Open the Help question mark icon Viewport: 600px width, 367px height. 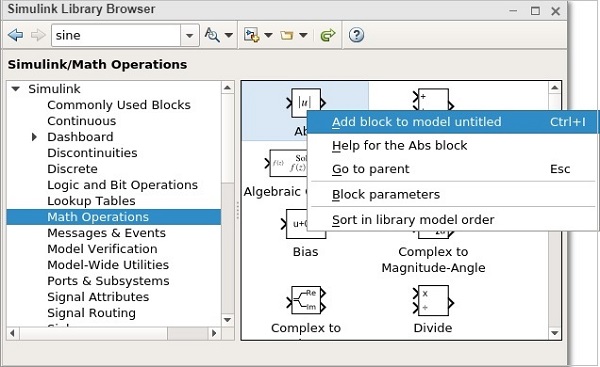pyautogui.click(x=356, y=35)
